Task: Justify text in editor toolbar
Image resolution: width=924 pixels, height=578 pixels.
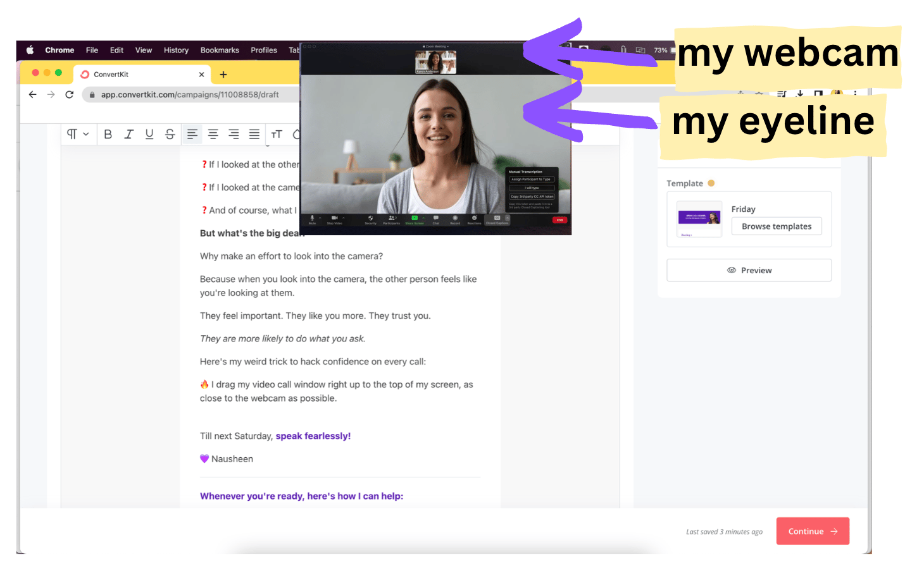Action: 254,134
